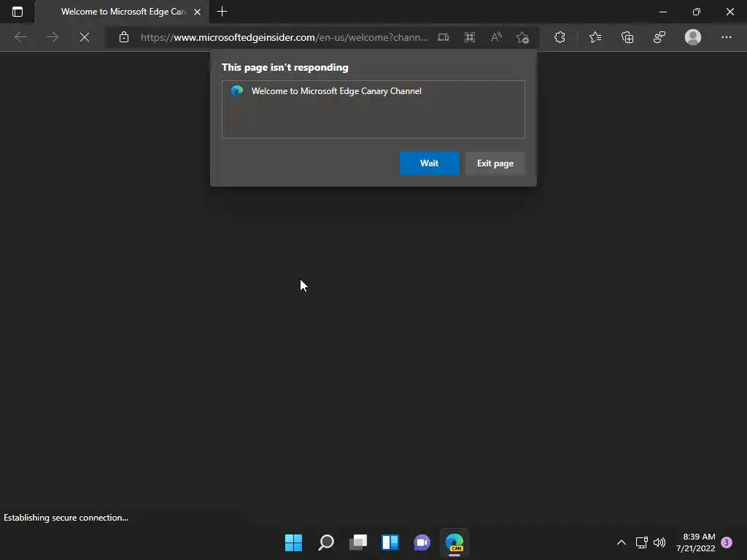747x560 pixels.
Task: Open Widgets from taskbar
Action: click(390, 542)
